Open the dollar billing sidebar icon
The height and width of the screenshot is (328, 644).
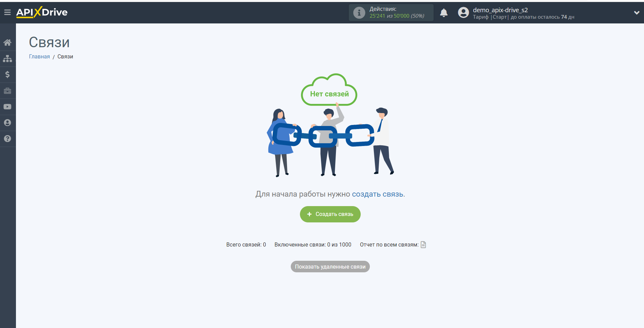[x=7, y=74]
